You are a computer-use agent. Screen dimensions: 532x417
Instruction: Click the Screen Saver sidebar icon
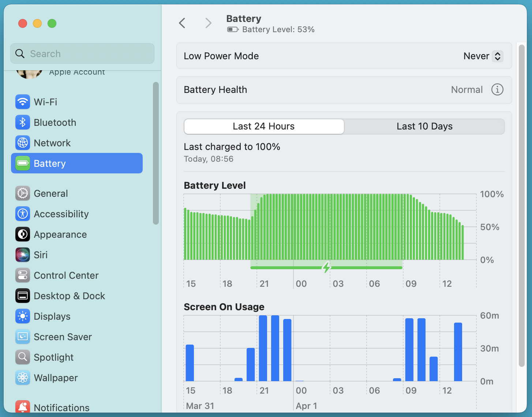click(23, 337)
